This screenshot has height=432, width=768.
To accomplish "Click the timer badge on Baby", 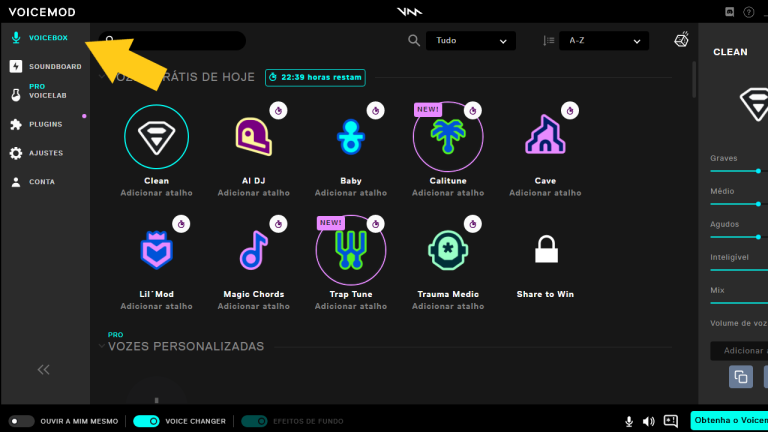I will 376,111.
